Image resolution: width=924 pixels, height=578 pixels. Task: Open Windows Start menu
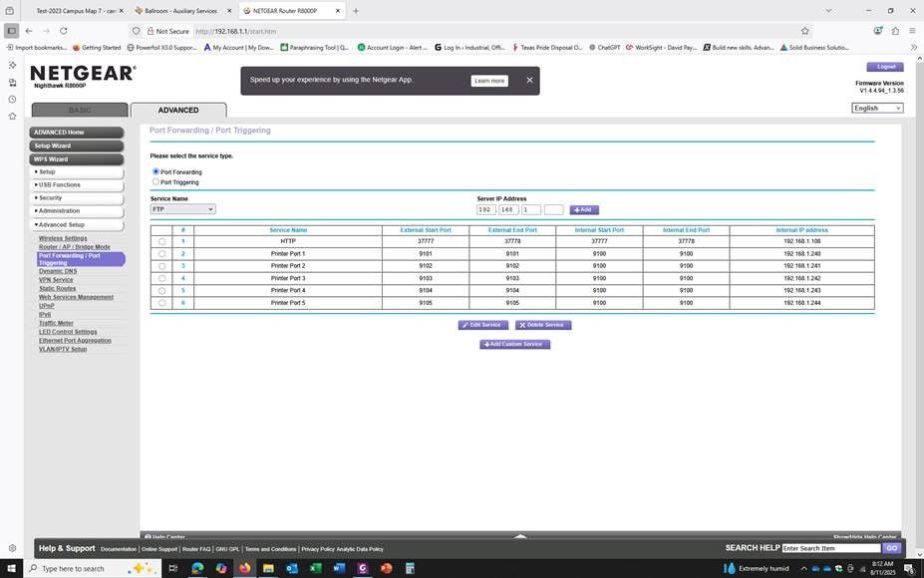11,568
